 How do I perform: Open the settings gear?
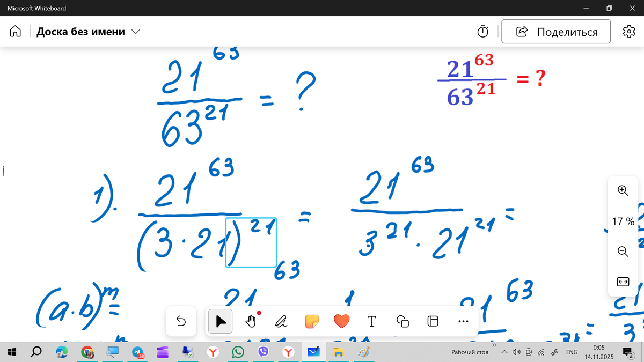629,32
